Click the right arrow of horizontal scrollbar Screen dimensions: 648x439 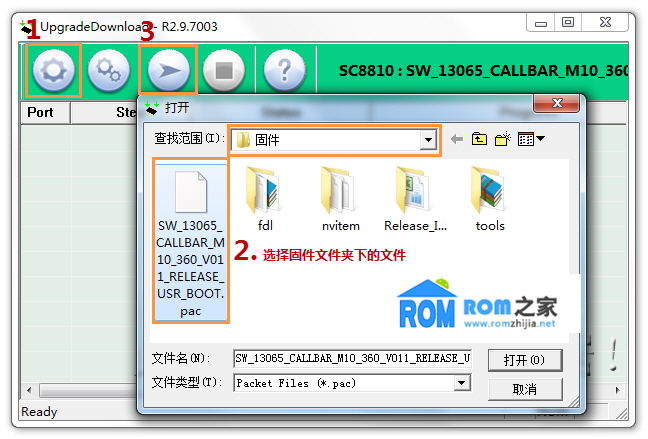(617, 390)
